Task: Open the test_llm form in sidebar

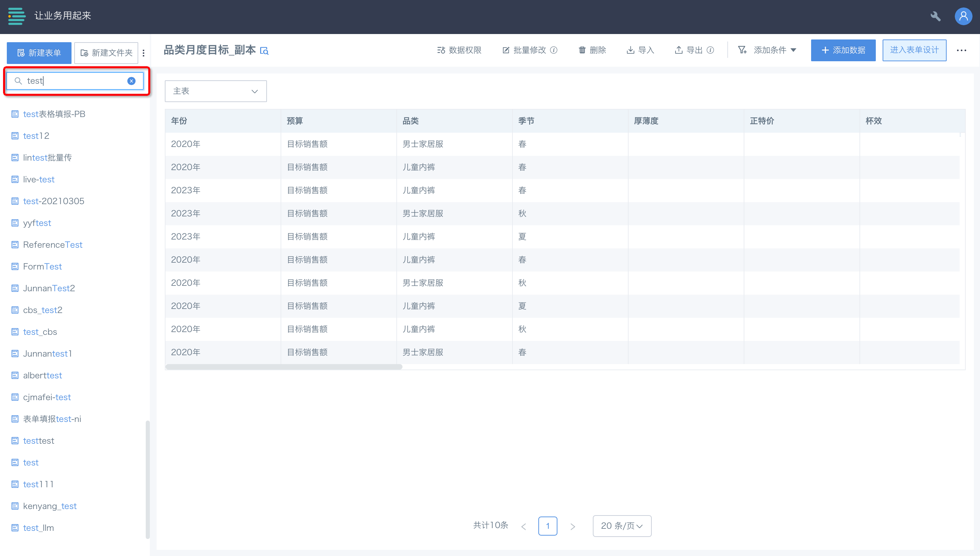Action: click(x=38, y=528)
